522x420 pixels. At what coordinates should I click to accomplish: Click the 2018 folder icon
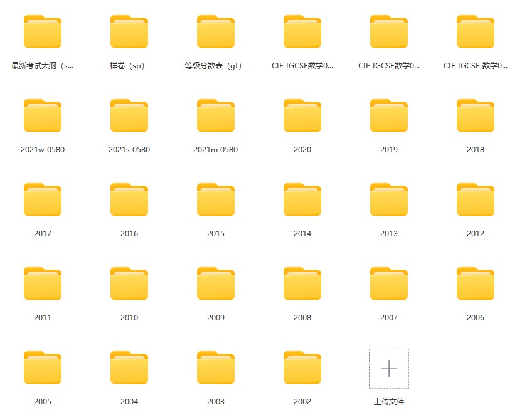click(x=476, y=115)
